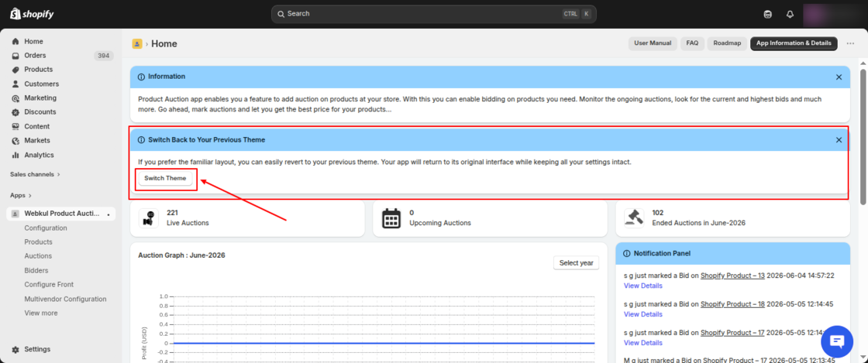868x363 pixels.
Task: View Details for Shopify Product – 13 bid
Action: [x=642, y=286]
